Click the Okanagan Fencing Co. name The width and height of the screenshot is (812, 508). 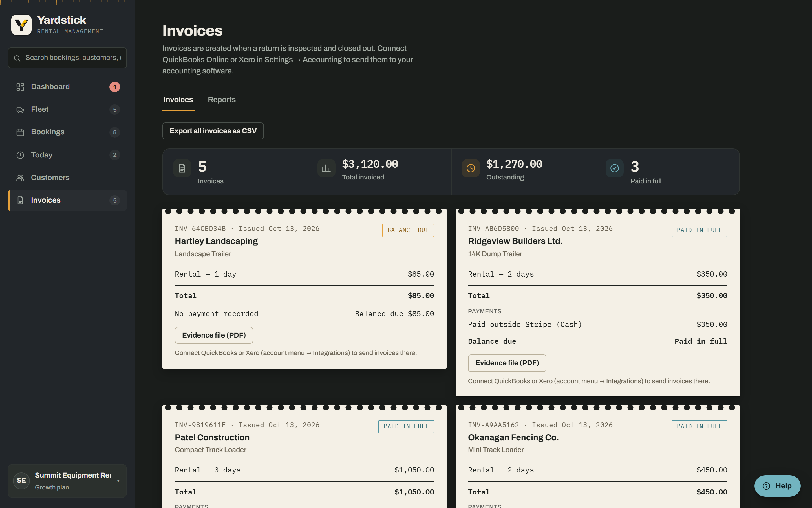coord(513,437)
